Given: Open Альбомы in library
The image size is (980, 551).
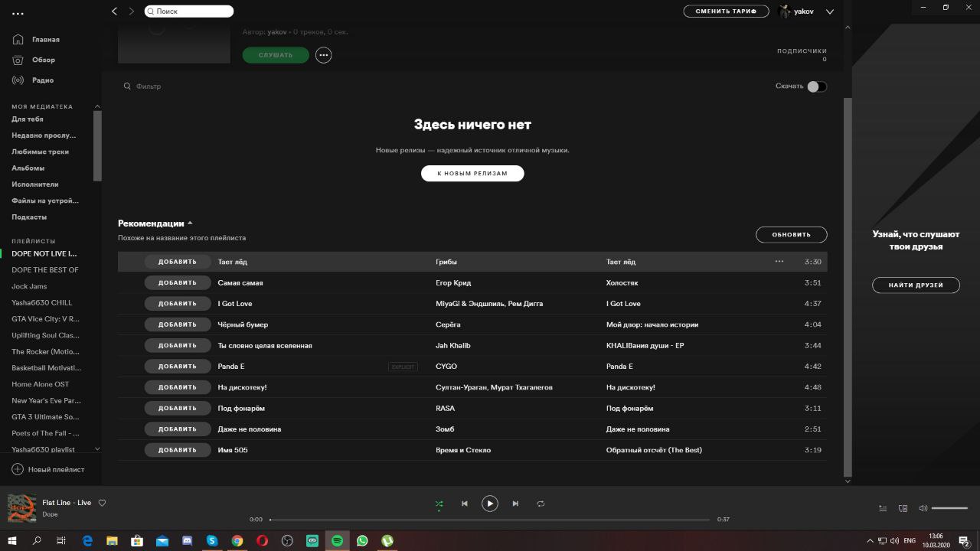Looking at the screenshot, I should pyautogui.click(x=28, y=168).
